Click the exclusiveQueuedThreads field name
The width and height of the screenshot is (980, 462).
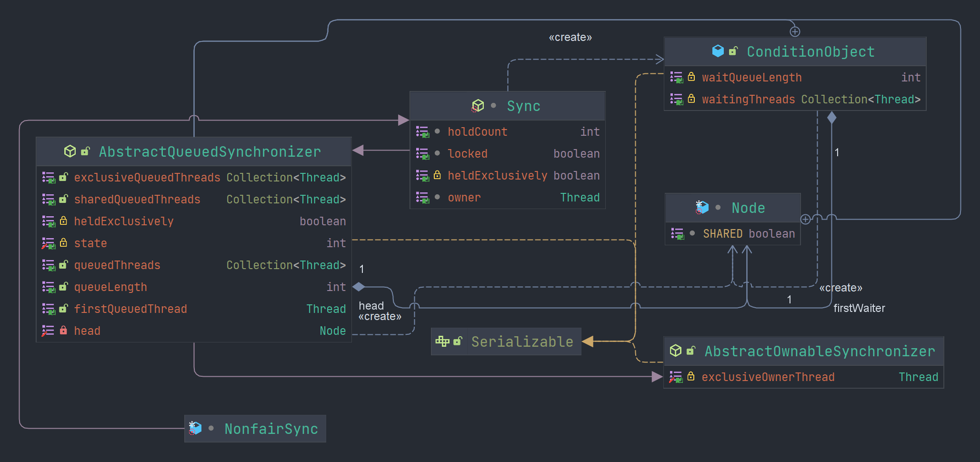pyautogui.click(x=147, y=178)
